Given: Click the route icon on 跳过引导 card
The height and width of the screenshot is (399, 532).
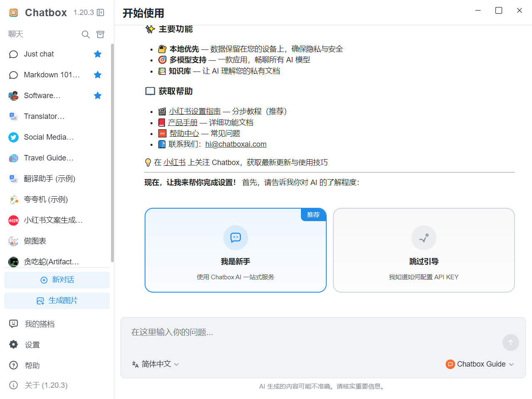Looking at the screenshot, I should (x=424, y=238).
